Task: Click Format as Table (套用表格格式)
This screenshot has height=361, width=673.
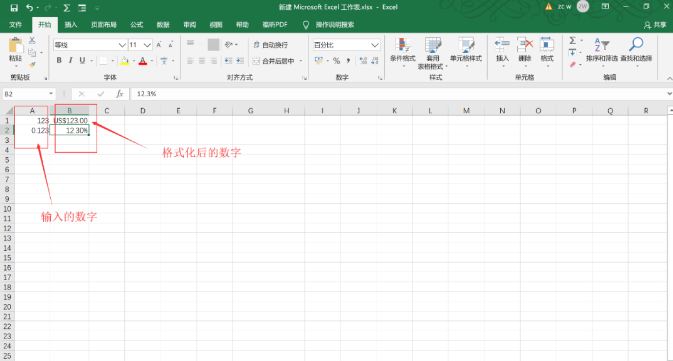Action: pyautogui.click(x=433, y=53)
